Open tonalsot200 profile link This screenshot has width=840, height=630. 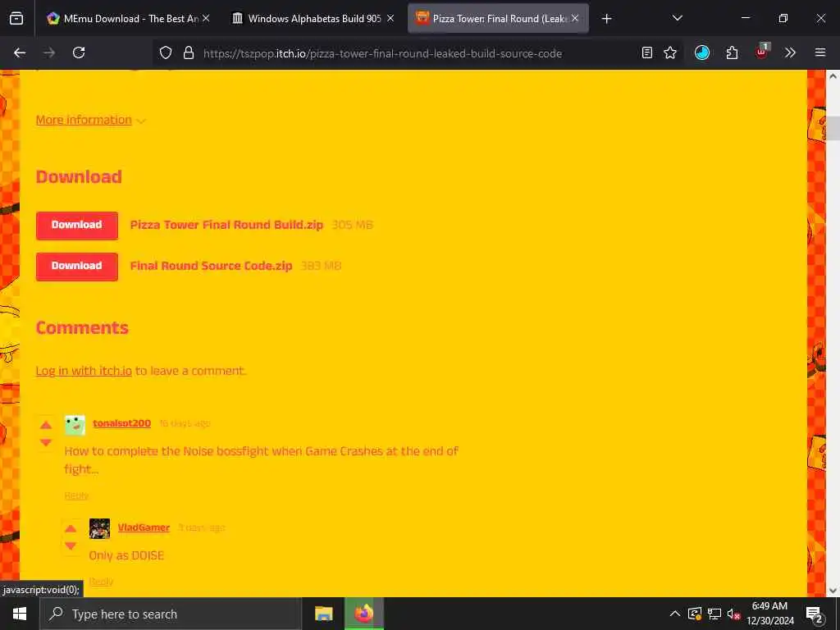click(121, 423)
